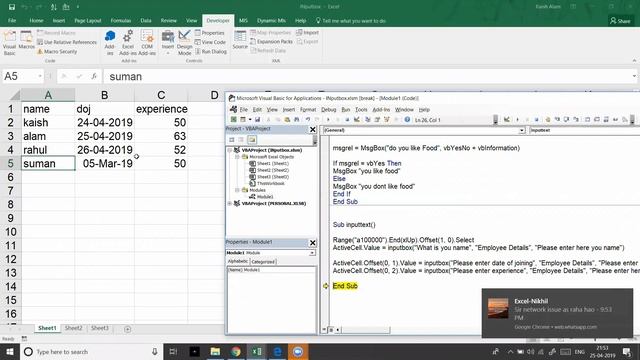This screenshot has height=360, width=640.
Task: Click the XML Source button
Action: tap(240, 40)
